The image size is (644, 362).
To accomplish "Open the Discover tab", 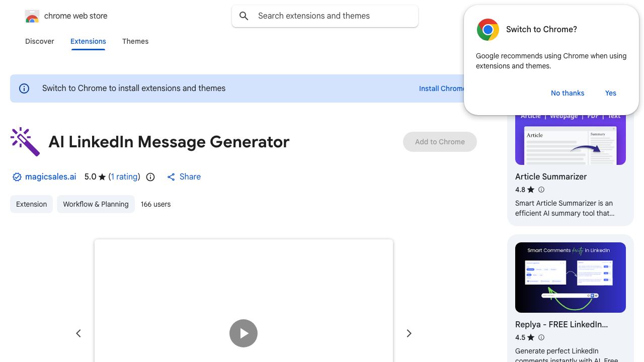I will coord(40,41).
